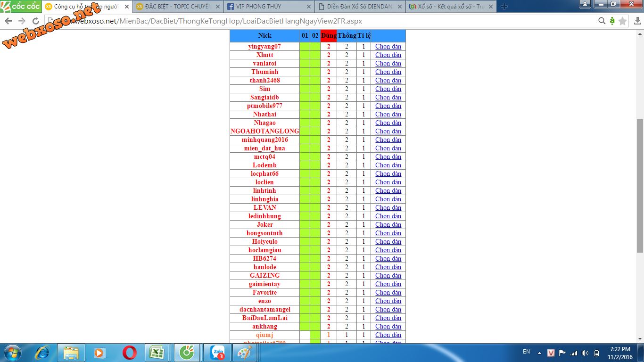
Task: Click the address bar URL field
Action: [x=321, y=21]
